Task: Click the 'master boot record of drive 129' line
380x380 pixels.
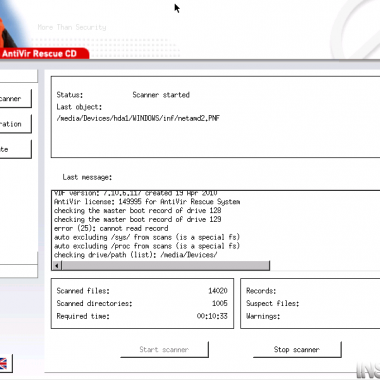Action: (137, 219)
